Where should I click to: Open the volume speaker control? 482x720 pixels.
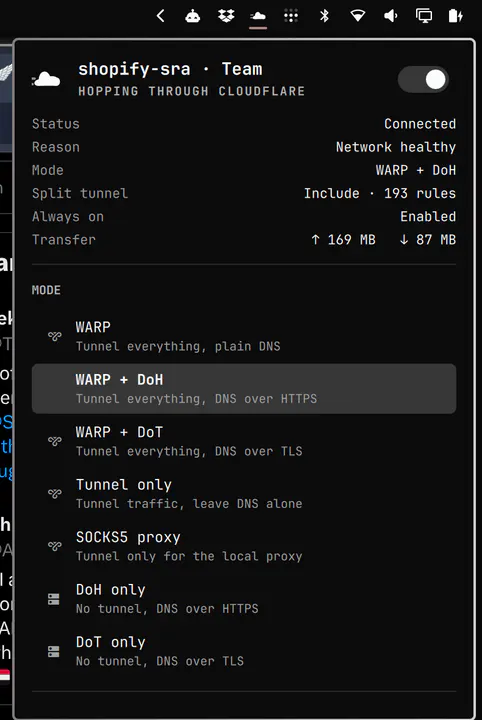(x=391, y=16)
